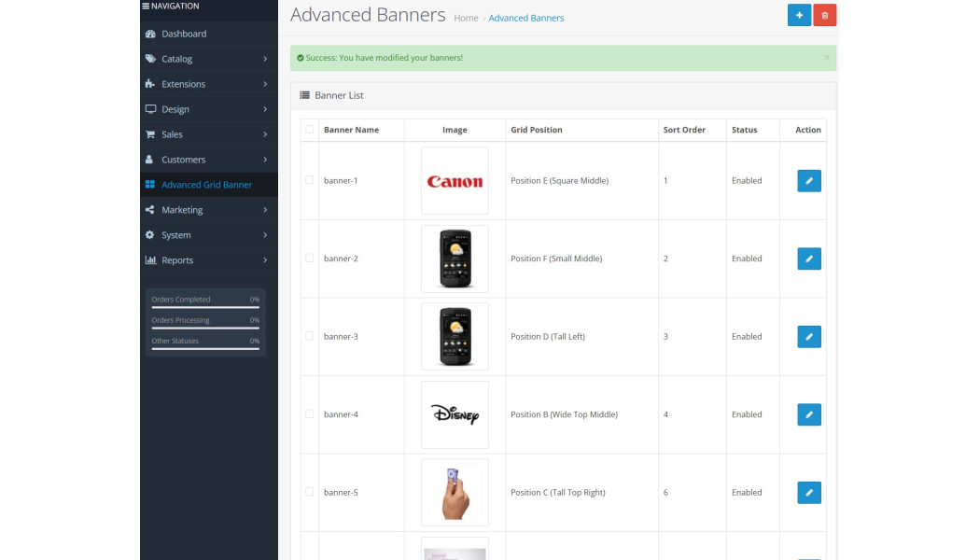Edit banner-4 with pencil button
Screen dimensions: 980x560
(x=809, y=414)
